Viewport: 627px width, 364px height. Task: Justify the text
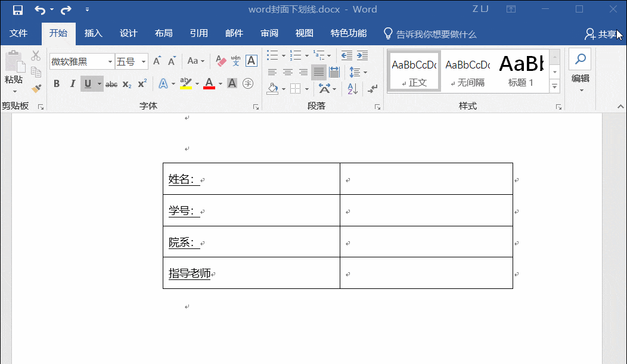319,72
